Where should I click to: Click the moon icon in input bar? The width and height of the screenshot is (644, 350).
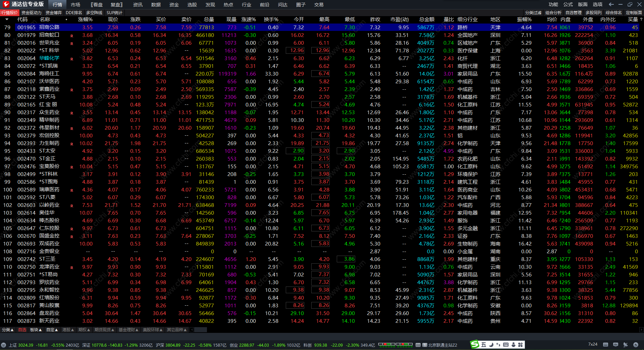pyautogui.click(x=491, y=345)
